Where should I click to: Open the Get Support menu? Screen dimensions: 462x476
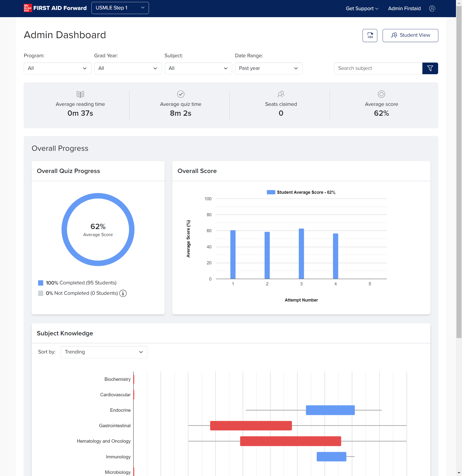(362, 8)
